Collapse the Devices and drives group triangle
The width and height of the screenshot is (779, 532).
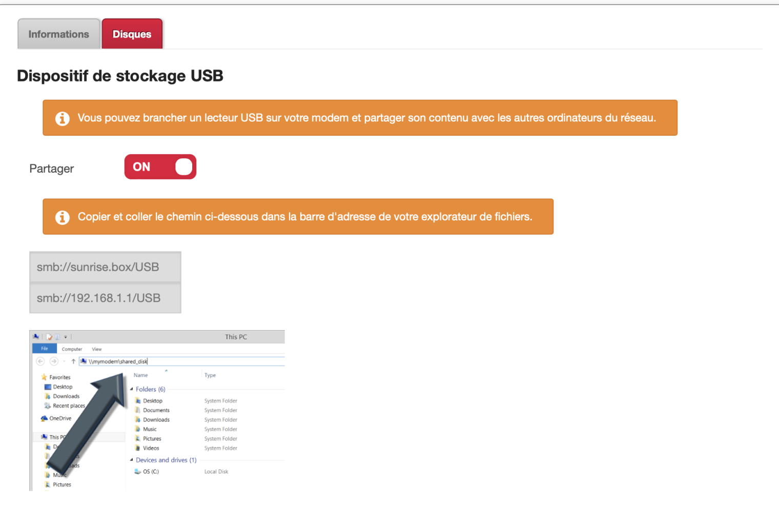point(132,460)
